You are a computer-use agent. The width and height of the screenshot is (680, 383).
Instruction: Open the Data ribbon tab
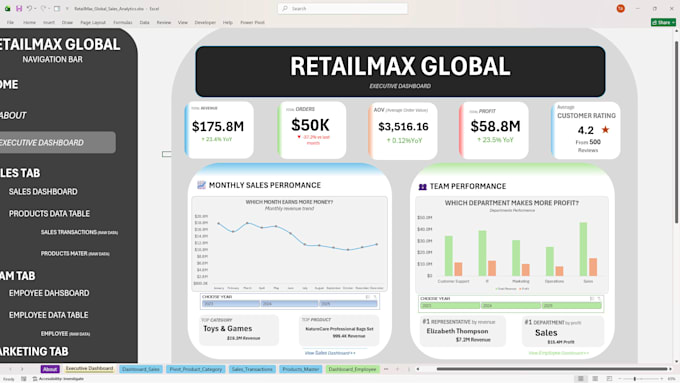click(144, 23)
